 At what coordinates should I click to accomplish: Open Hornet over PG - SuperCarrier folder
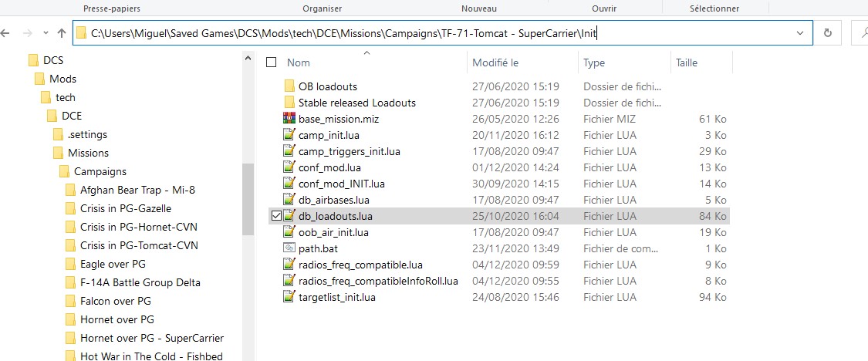click(152, 338)
